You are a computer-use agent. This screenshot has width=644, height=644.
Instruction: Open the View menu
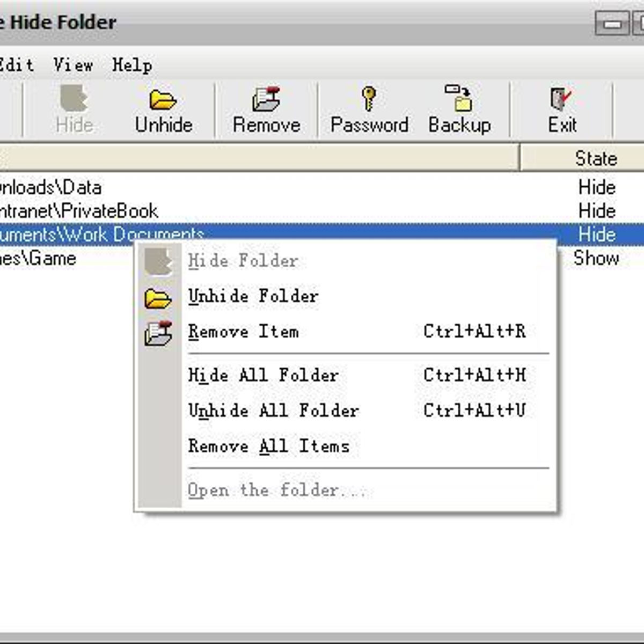coord(73,65)
